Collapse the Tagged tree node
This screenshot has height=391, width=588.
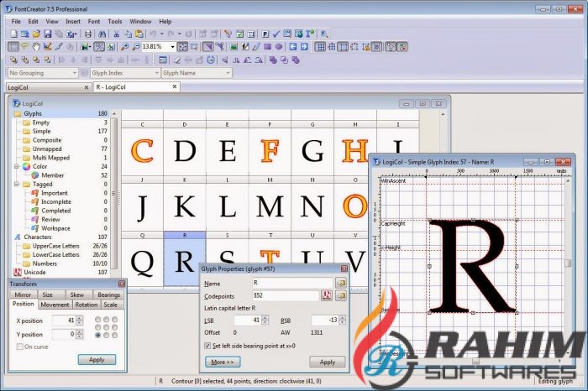point(17,184)
